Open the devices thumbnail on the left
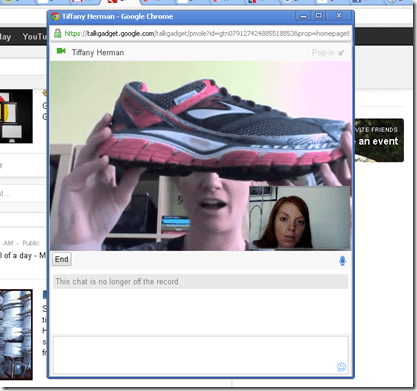Viewport: 417px width, 391px height. 16,116
